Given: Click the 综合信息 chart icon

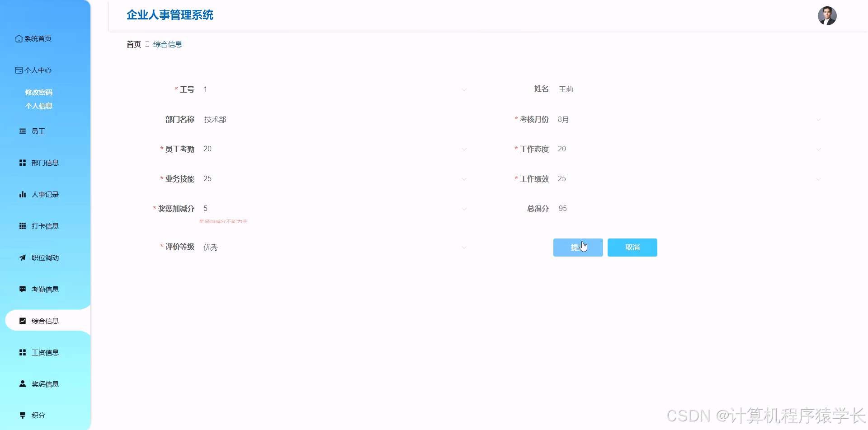Looking at the screenshot, I should pos(23,321).
